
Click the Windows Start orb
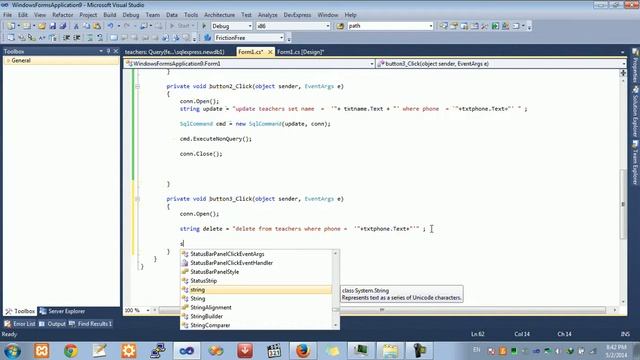click(12, 351)
